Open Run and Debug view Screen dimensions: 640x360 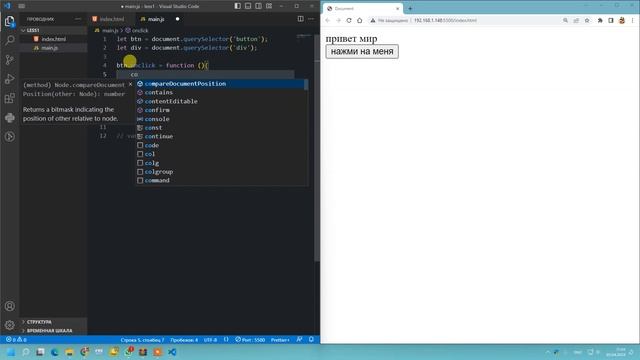[9, 79]
